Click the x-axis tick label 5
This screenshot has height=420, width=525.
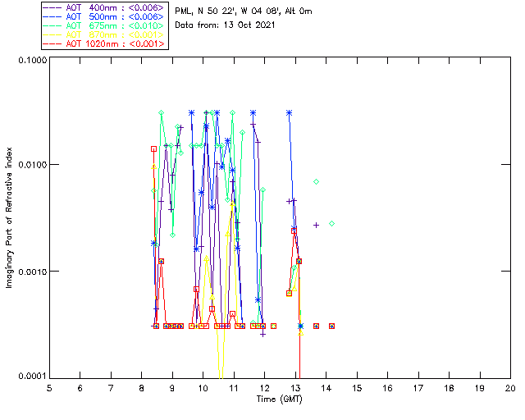[49, 388]
